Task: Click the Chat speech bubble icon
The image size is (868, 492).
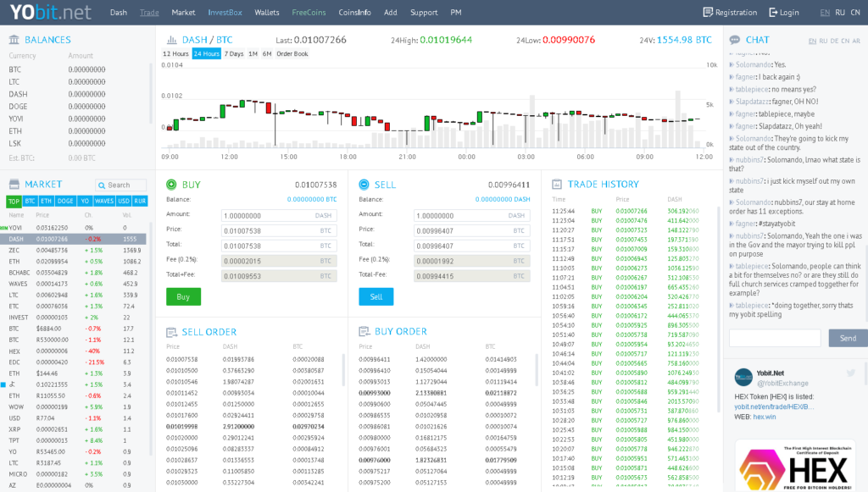Action: tap(735, 40)
